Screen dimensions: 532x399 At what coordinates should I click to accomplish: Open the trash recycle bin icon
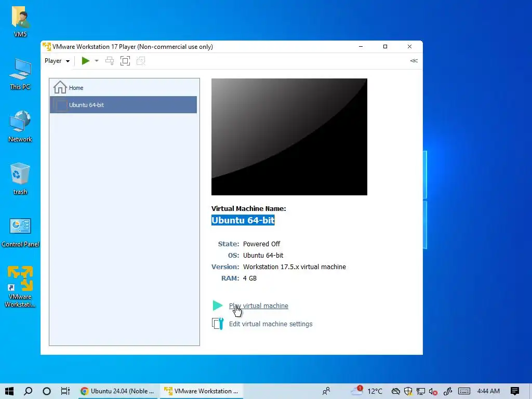[x=20, y=179]
